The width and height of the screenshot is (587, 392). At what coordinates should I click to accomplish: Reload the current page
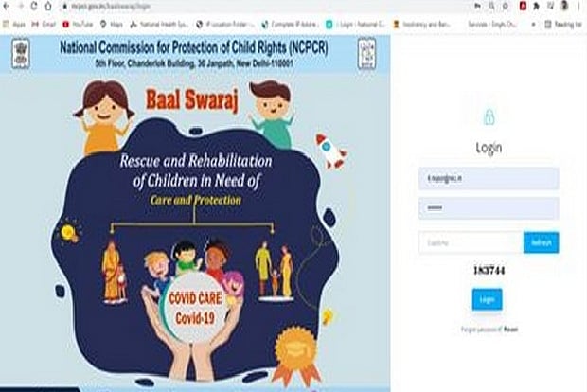click(x=34, y=6)
